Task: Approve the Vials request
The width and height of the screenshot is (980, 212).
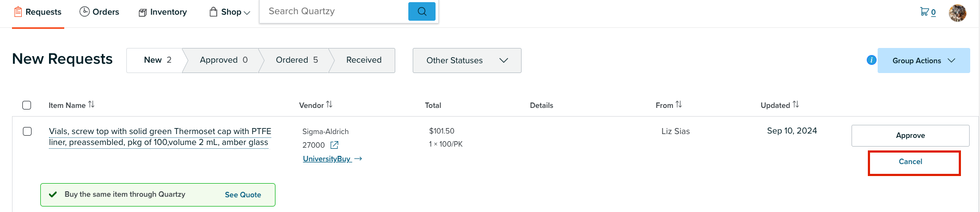Action: tap(910, 136)
